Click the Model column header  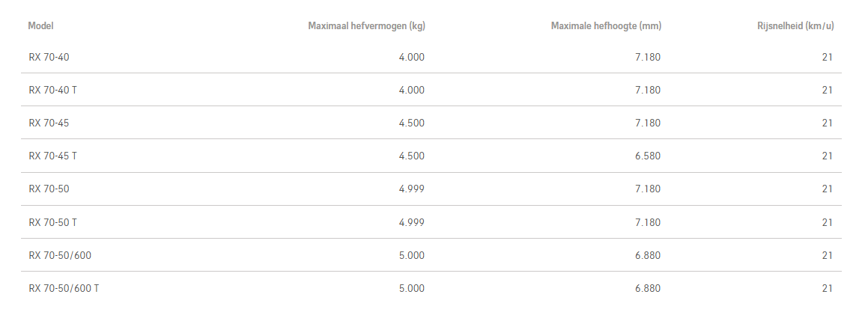pyautogui.click(x=40, y=26)
